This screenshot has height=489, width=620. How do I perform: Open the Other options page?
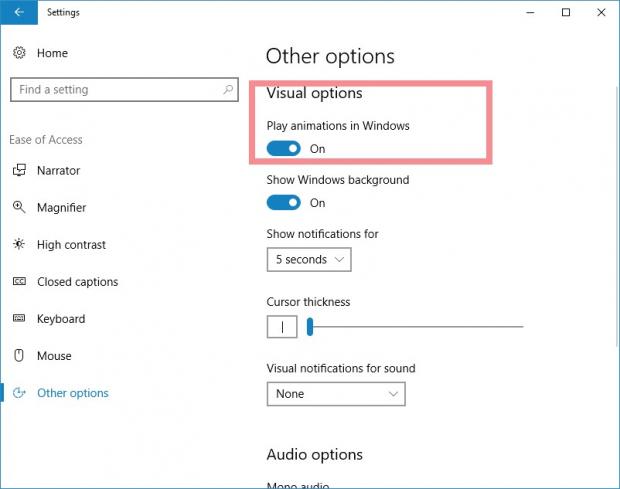(72, 393)
